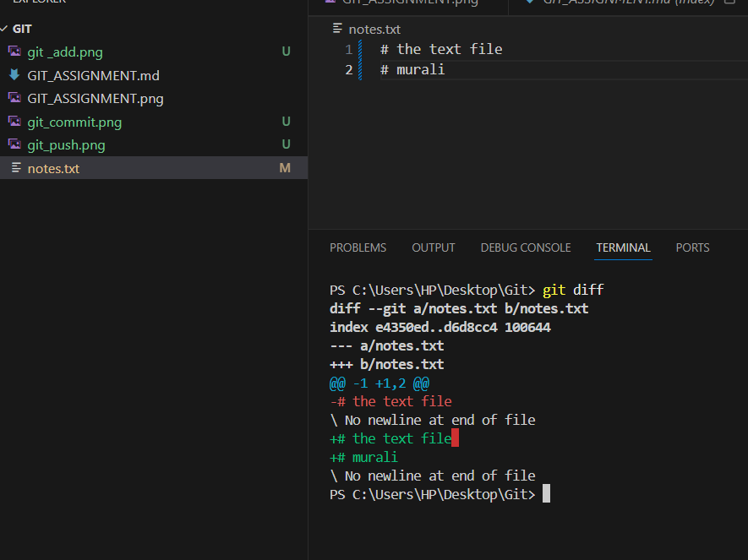Screen dimensions: 748x560
Task: Click the notes.txt icon in the breadcrumb bar
Action: tap(336, 28)
